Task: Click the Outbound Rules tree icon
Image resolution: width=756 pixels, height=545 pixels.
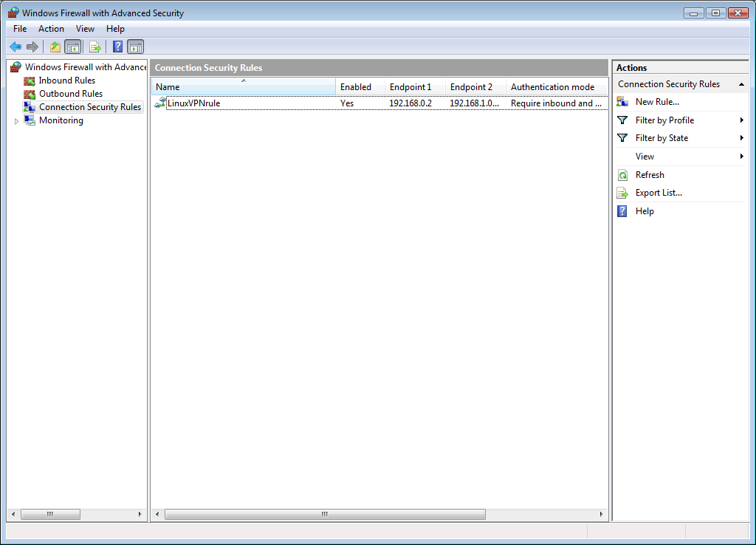Action: (30, 94)
